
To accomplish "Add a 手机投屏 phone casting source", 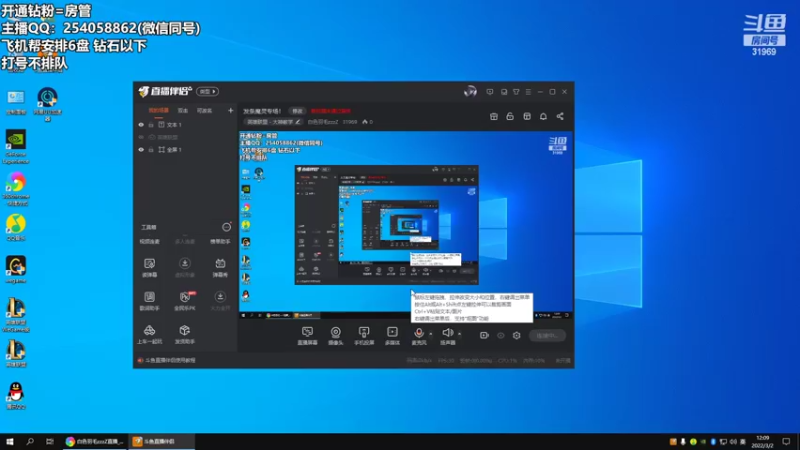I will tap(364, 336).
